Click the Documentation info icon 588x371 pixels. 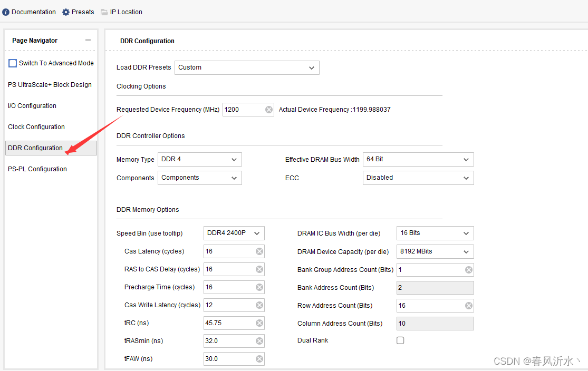[x=6, y=12]
